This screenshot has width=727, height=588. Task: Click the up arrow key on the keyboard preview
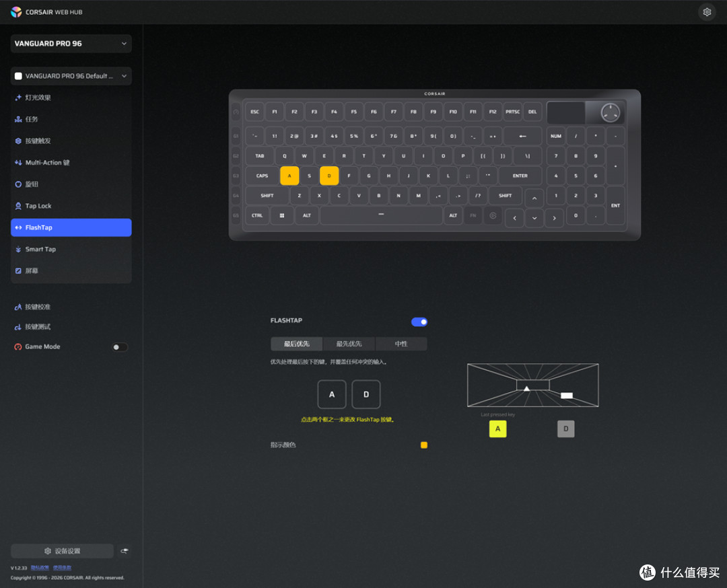pos(534,198)
